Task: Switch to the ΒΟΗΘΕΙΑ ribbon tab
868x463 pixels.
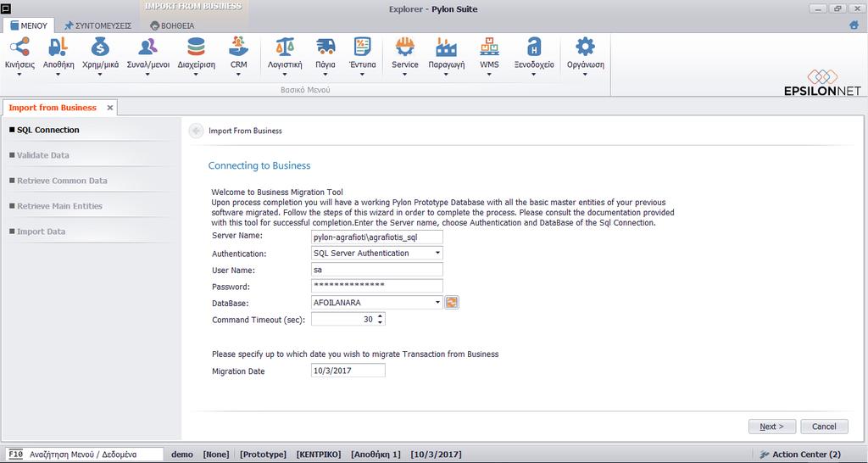Action: 172,25
